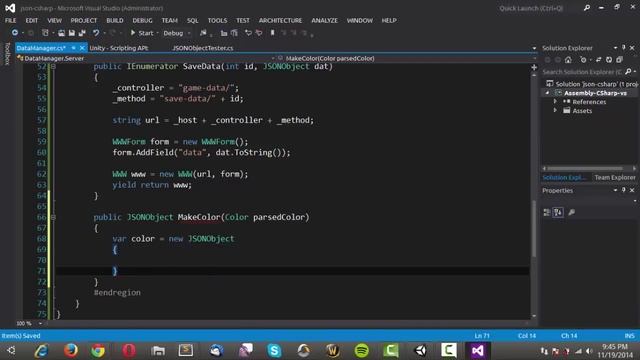Toggle a bookmark on current line
640x360 pixels.
tap(273, 33)
